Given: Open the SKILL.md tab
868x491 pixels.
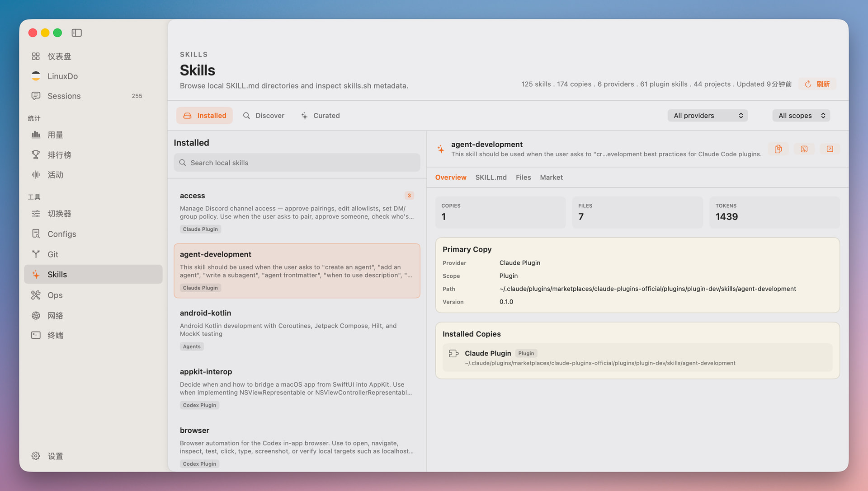Looking at the screenshot, I should pos(491,178).
